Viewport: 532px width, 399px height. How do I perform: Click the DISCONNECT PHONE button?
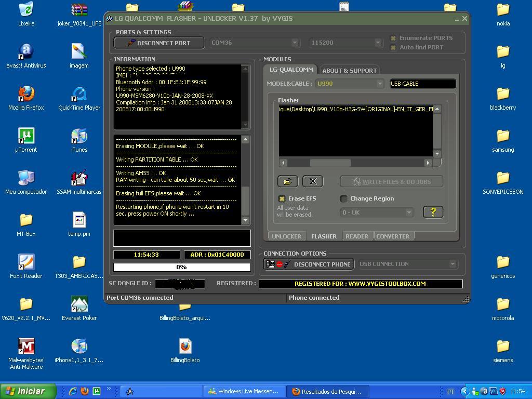coord(309,264)
